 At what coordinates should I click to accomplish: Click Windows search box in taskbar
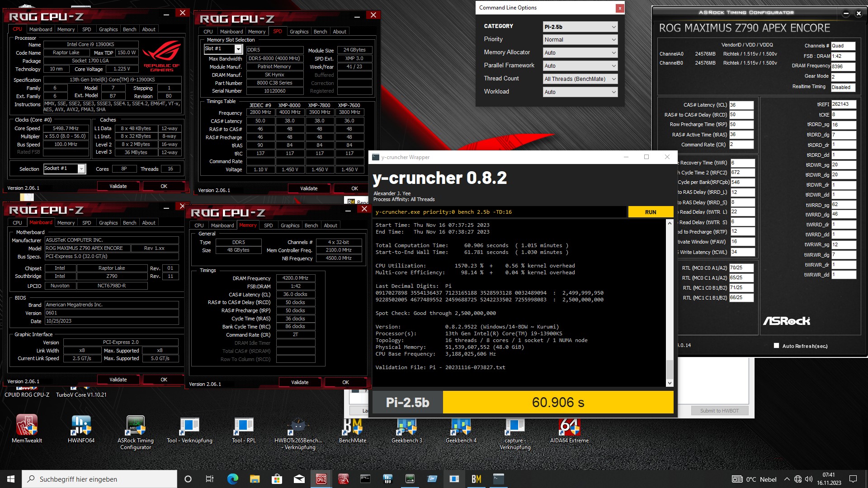(x=99, y=479)
